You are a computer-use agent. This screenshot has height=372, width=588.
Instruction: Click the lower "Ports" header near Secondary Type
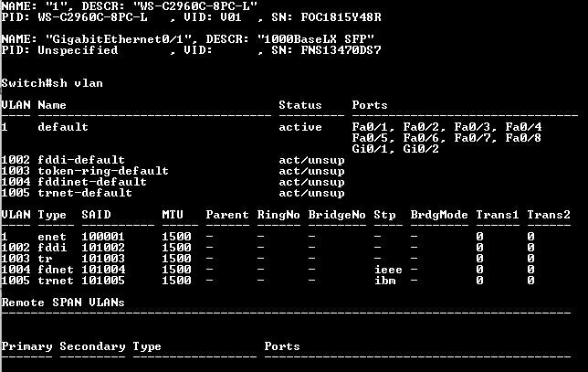(282, 346)
